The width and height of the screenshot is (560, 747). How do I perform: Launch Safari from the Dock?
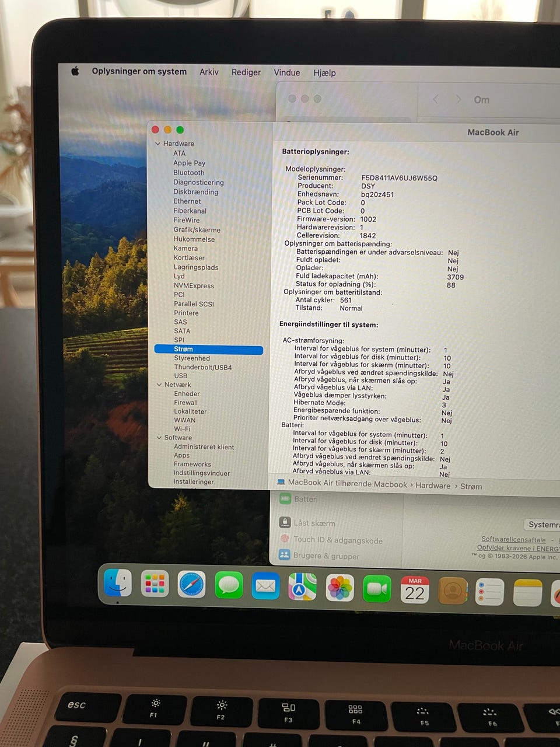click(x=191, y=585)
